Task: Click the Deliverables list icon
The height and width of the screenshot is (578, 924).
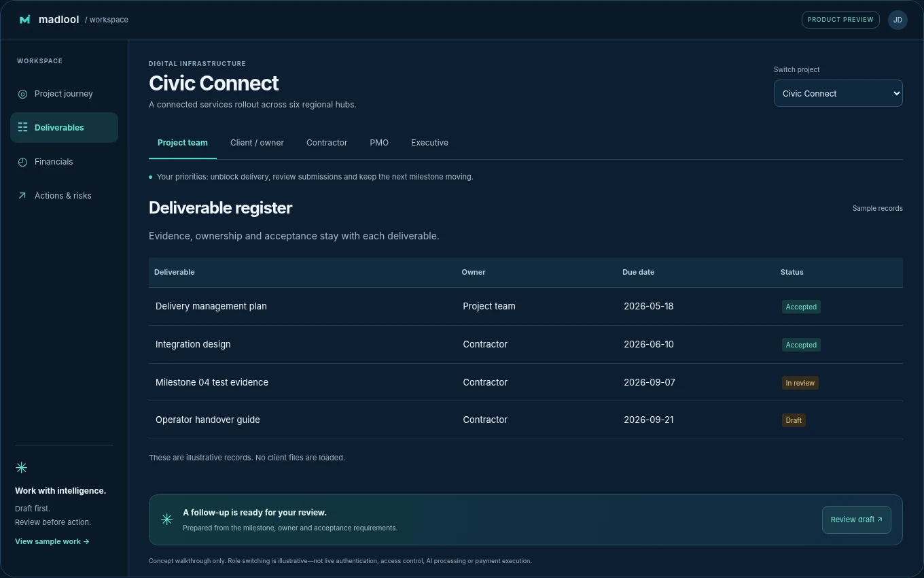Action: (x=22, y=128)
